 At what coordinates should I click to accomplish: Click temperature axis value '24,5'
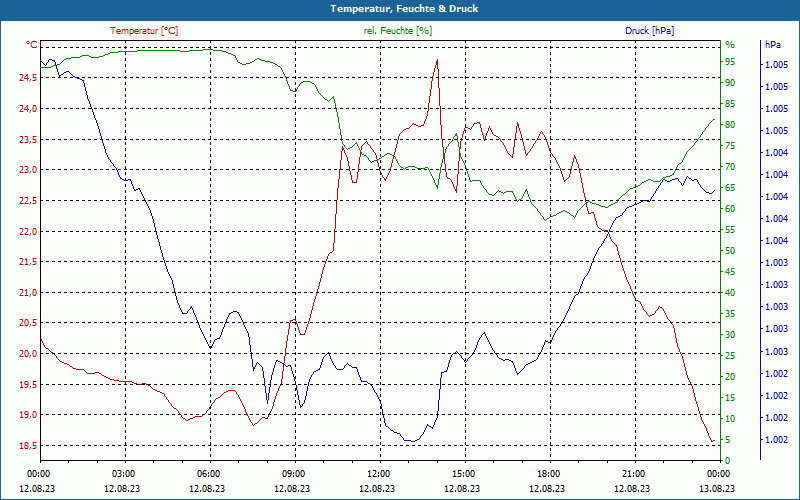tap(28, 78)
